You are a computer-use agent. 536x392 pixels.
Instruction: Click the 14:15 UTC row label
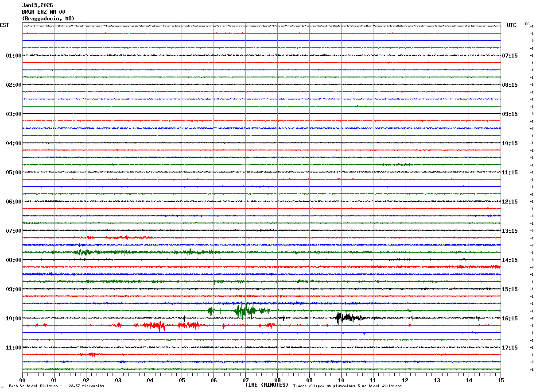510,260
